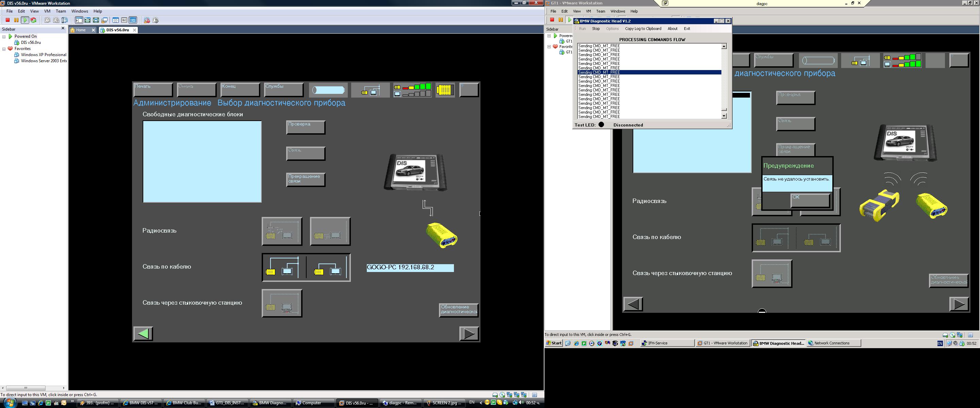Image resolution: width=980 pixels, height=408 pixels.
Task: Open the VM menu in DIS v56.0ru window
Action: tap(47, 11)
